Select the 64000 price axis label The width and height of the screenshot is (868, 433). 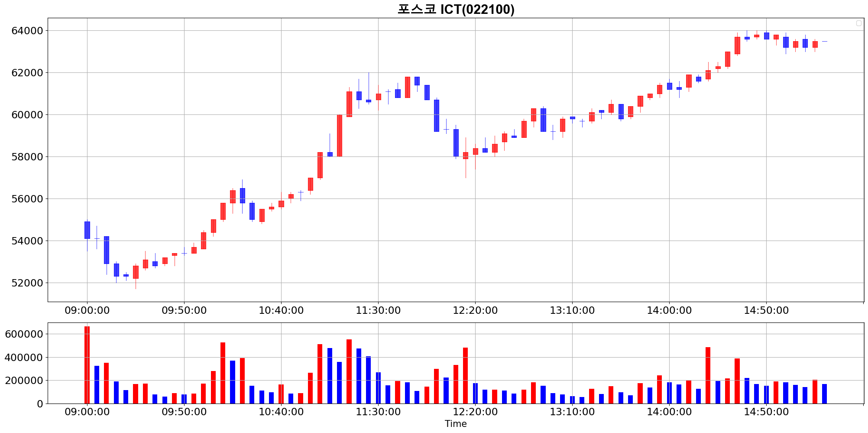(x=27, y=31)
